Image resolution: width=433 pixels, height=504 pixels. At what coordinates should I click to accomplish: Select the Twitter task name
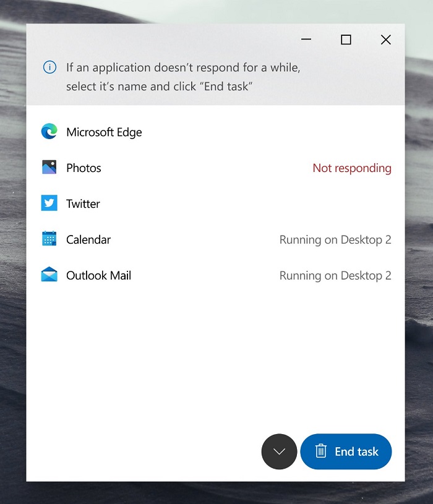pos(83,204)
